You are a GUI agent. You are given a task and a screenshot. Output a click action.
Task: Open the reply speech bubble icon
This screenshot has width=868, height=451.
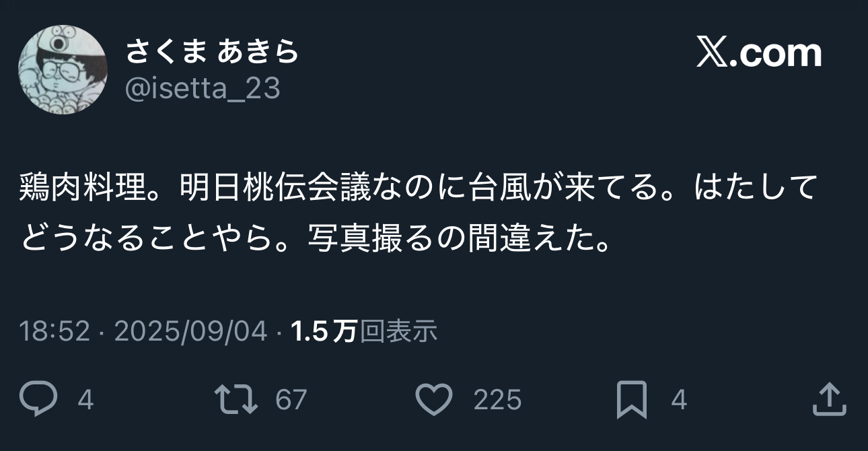tap(38, 400)
